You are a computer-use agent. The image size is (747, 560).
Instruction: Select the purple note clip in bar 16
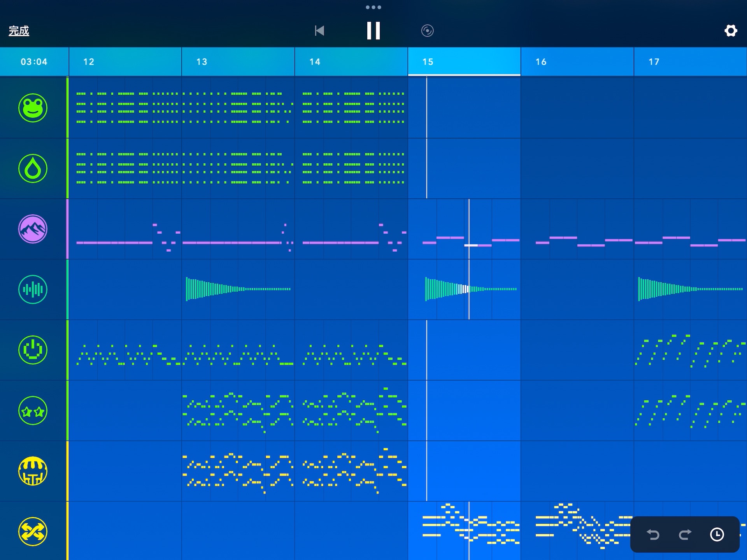point(577,229)
